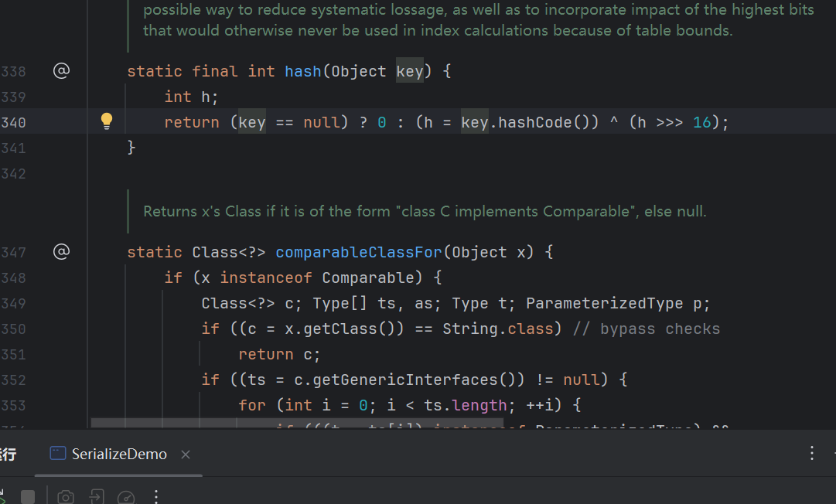The image size is (836, 504).
Task: Click 'ts.length' on line 353
Action: (x=465, y=405)
